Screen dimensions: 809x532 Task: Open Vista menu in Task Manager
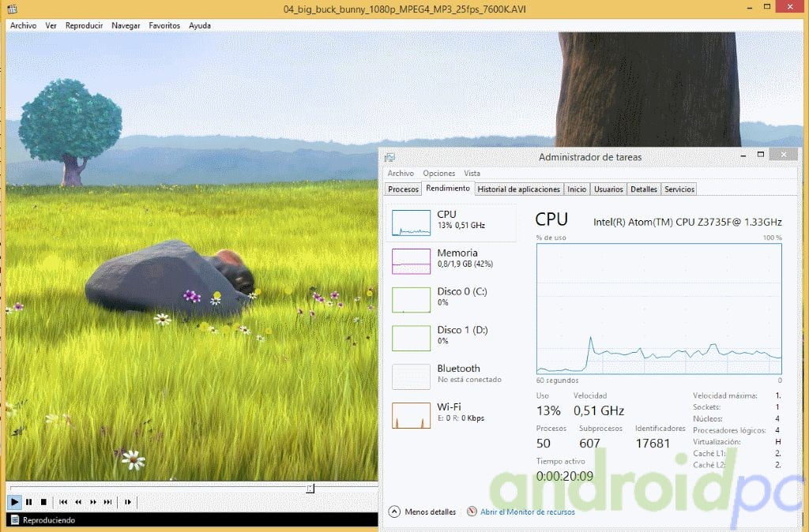[x=472, y=173]
